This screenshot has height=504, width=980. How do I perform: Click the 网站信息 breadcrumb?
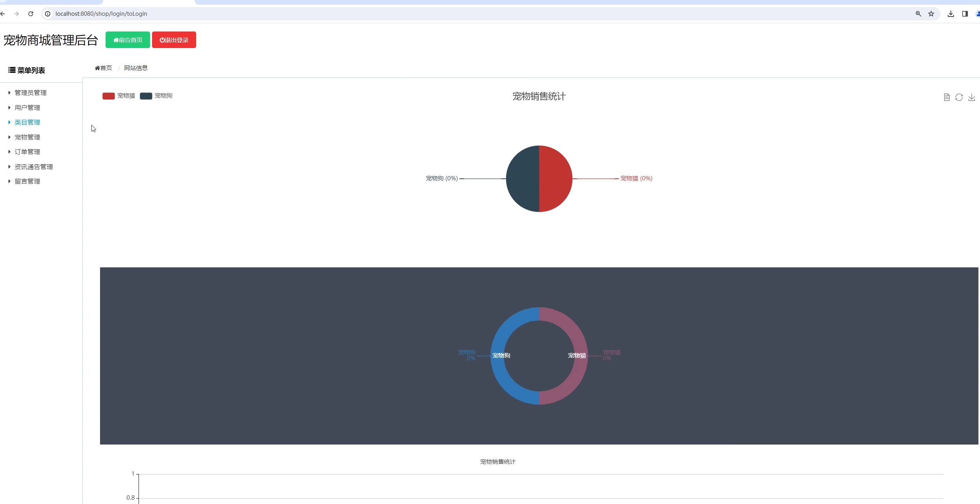coord(136,68)
